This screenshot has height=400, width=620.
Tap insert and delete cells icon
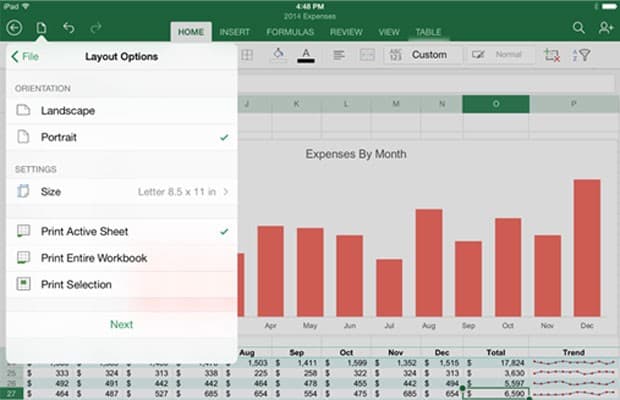click(x=552, y=55)
